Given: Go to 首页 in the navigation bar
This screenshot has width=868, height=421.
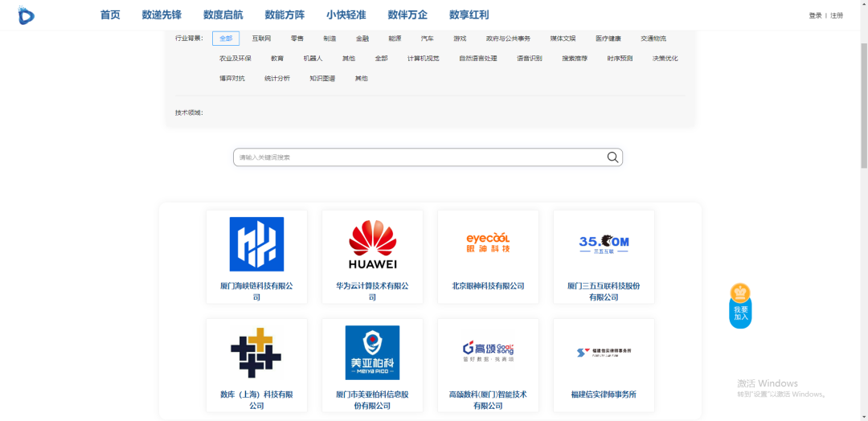Looking at the screenshot, I should (x=110, y=15).
